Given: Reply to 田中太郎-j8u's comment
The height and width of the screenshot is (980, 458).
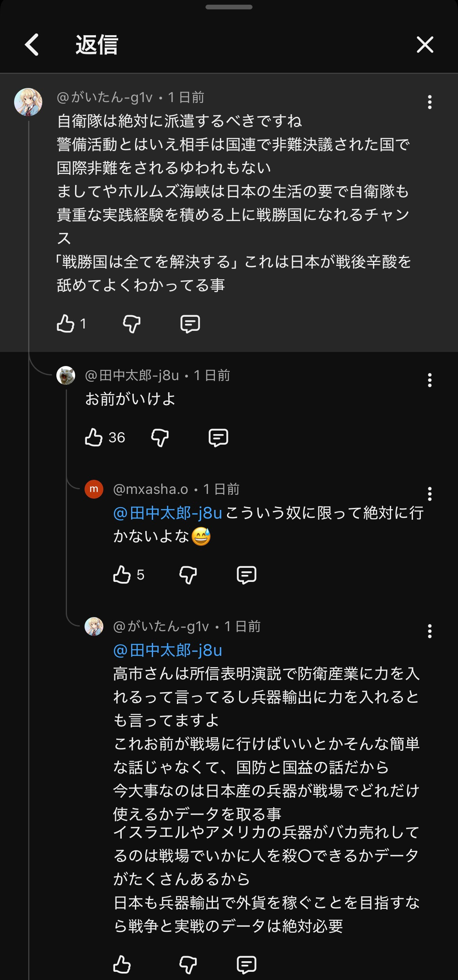Looking at the screenshot, I should [218, 437].
